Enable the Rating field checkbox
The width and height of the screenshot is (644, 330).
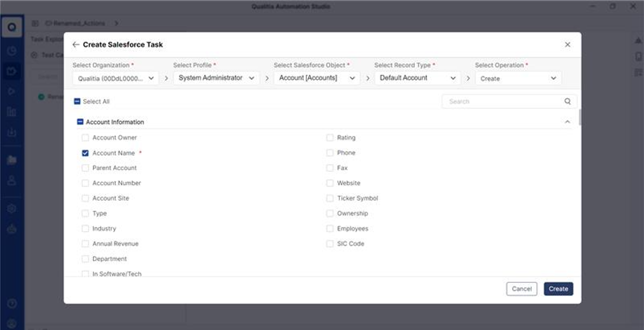tap(330, 137)
